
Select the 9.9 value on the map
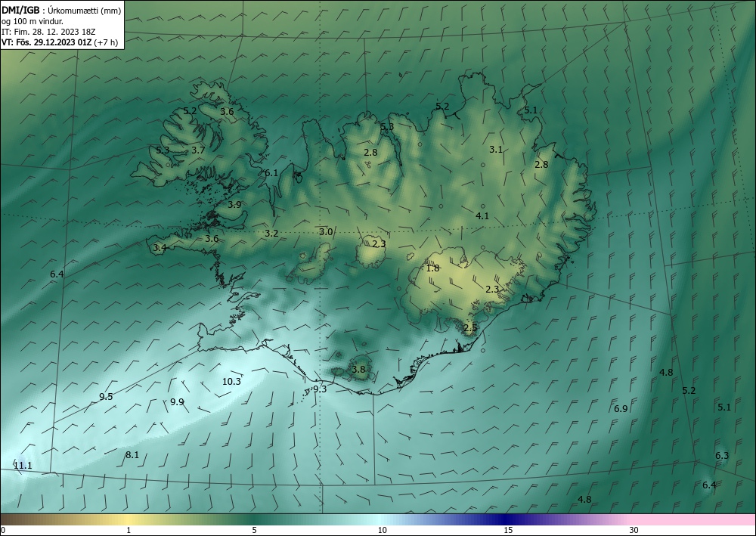177,401
